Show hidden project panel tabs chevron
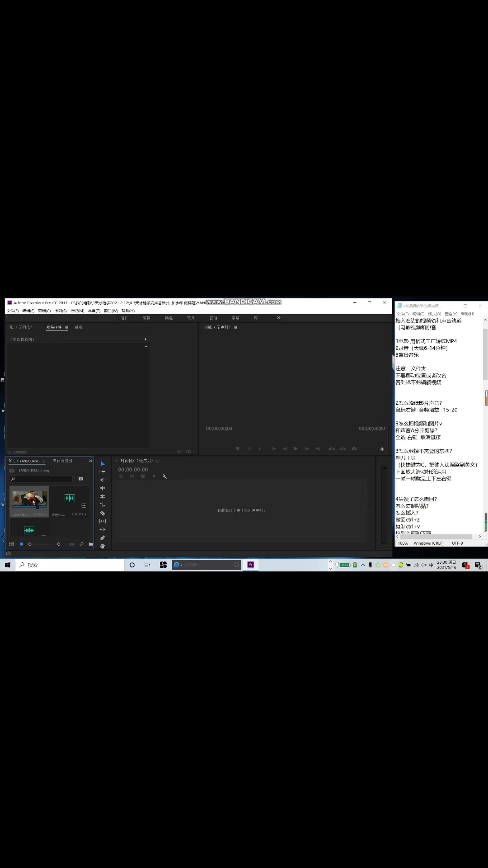 pos(91,461)
